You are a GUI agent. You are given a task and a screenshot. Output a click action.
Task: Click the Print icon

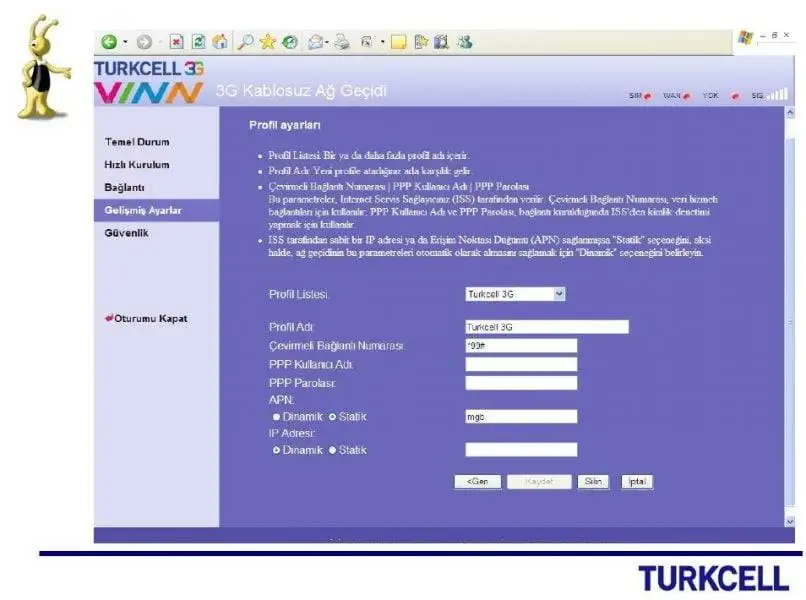click(342, 42)
